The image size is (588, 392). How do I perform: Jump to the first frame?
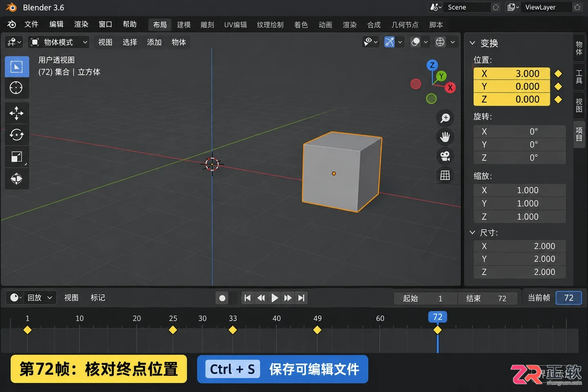point(247,298)
